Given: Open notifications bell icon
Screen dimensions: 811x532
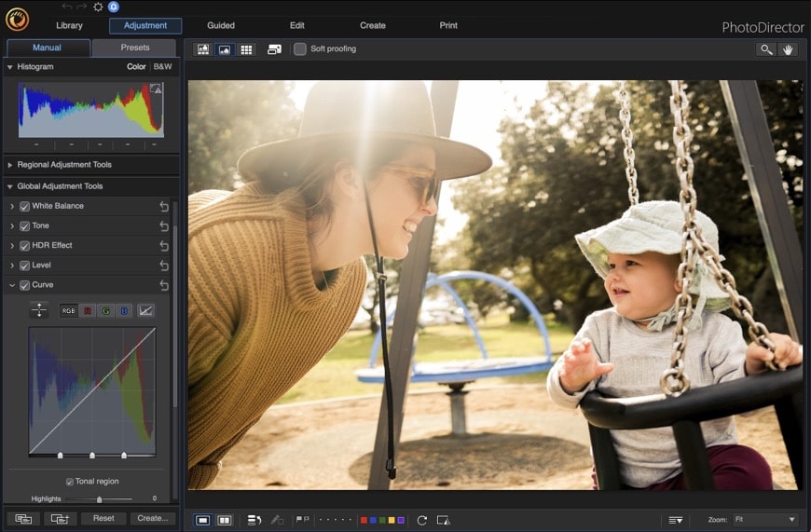Looking at the screenshot, I should (114, 7).
